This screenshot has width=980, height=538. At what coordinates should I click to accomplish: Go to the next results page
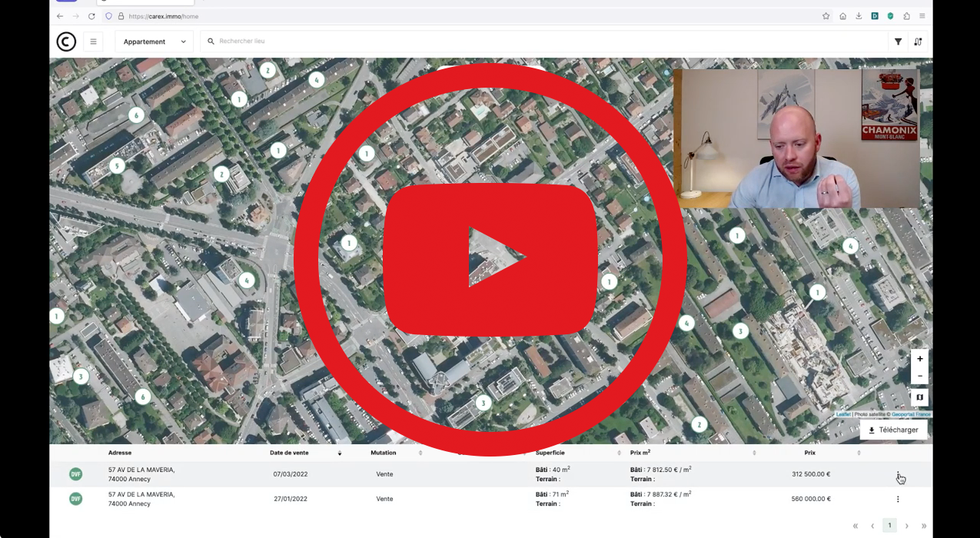pos(907,526)
